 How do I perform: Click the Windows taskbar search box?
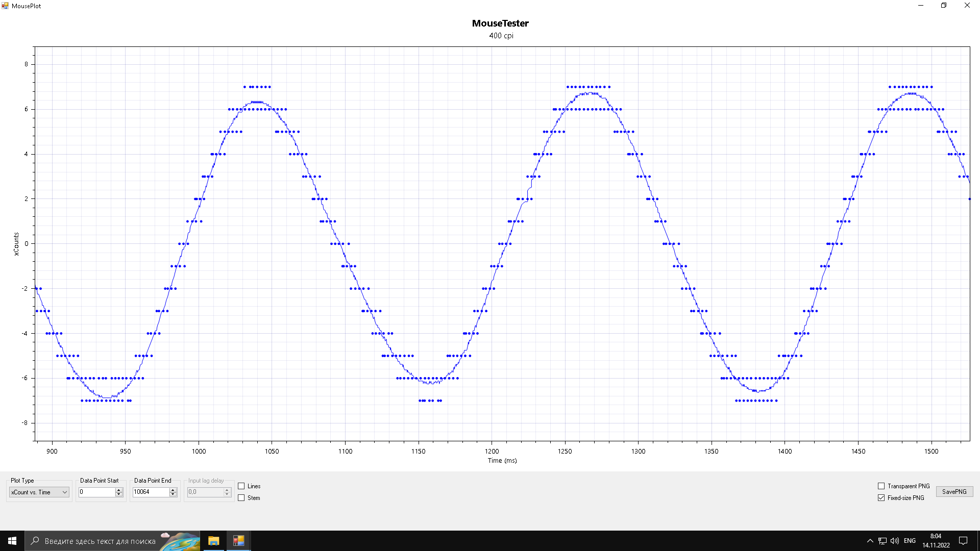[x=100, y=541]
